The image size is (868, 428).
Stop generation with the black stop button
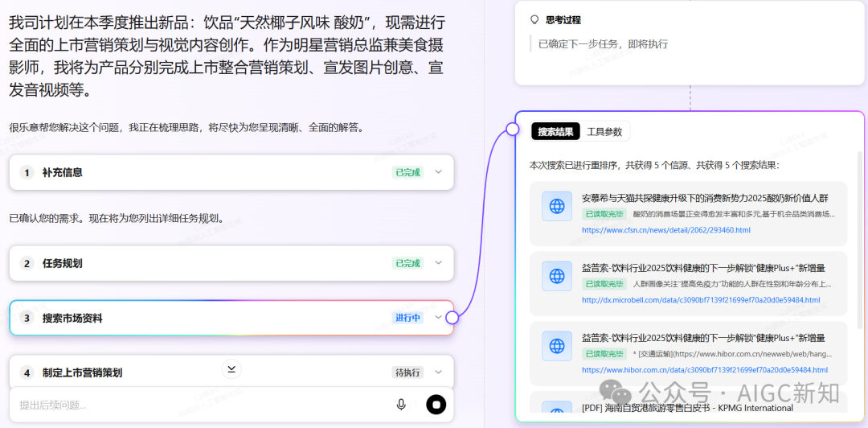point(436,405)
